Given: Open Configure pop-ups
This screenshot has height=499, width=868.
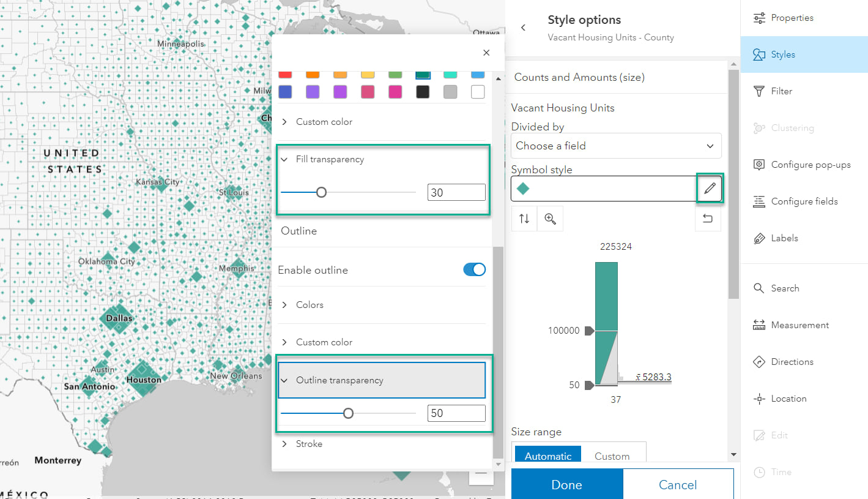Looking at the screenshot, I should pos(804,165).
